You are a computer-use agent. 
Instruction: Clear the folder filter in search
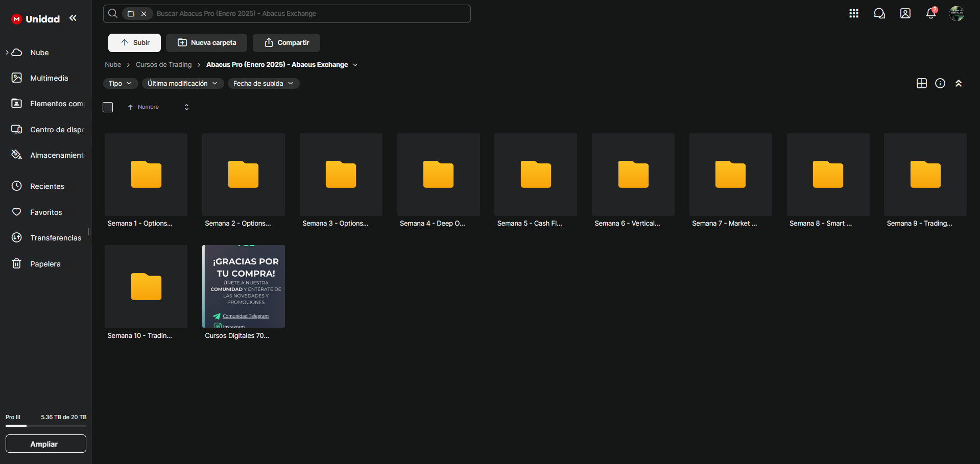pos(144,14)
